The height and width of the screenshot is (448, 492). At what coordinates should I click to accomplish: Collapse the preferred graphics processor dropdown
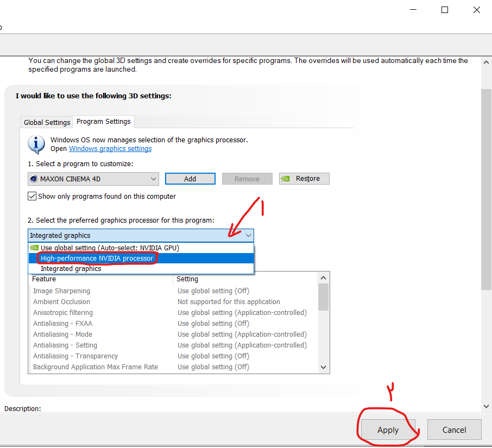pyautogui.click(x=248, y=235)
